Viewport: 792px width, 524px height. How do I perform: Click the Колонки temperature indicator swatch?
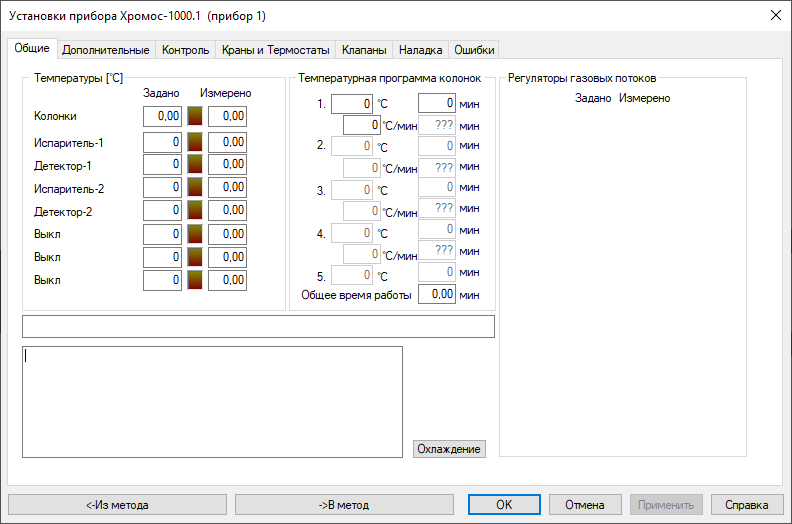195,116
